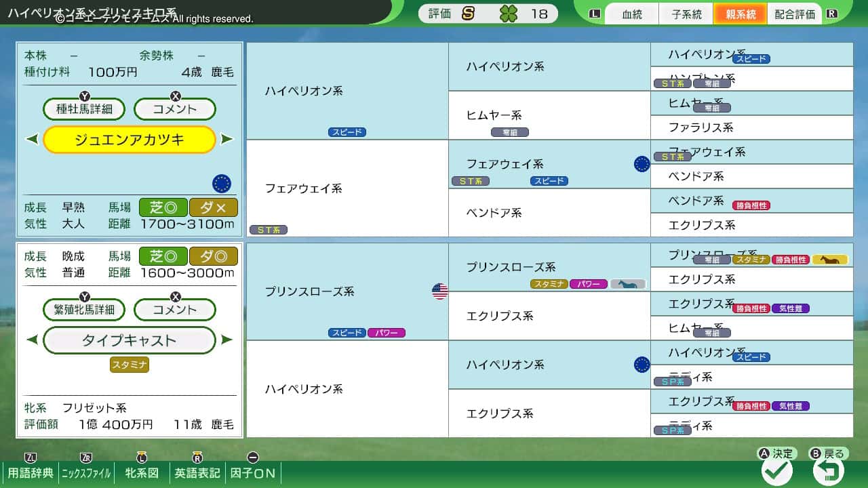
Task: Click the yellow ジュエンアカツキ name bar
Action: (129, 140)
